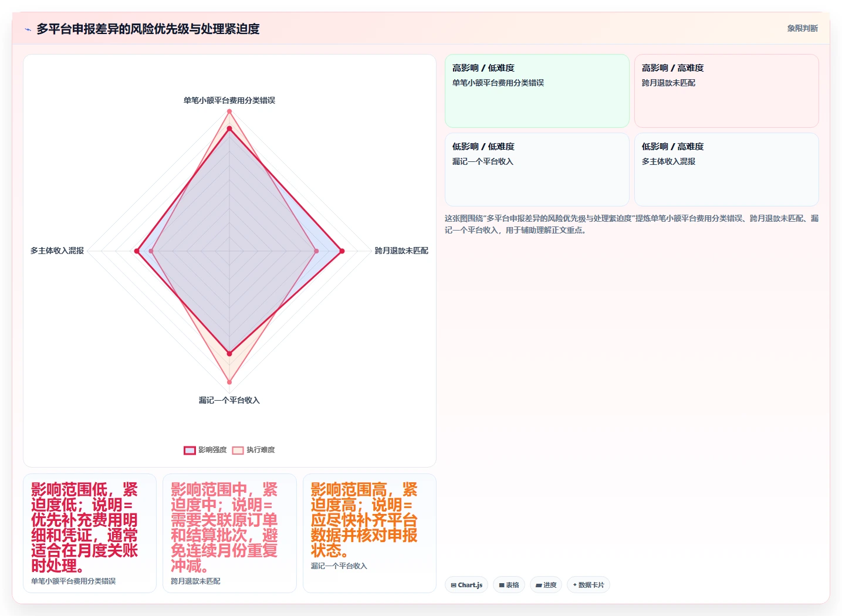Click the radar axis label 漏记一个平台收入
Image resolution: width=842 pixels, height=616 pixels.
click(229, 400)
